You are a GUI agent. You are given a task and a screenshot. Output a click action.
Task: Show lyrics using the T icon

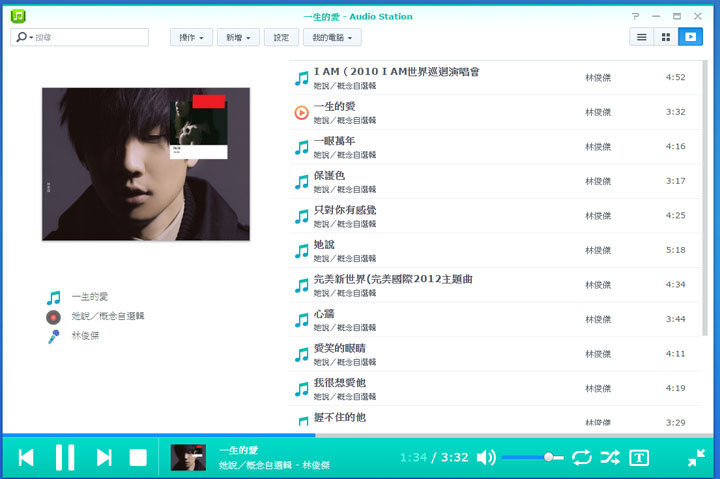pyautogui.click(x=639, y=457)
